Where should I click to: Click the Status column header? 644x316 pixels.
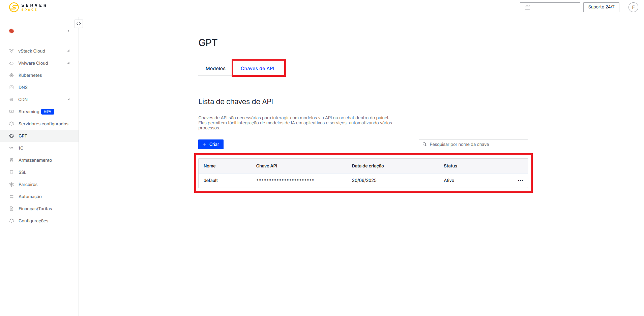(x=450, y=166)
